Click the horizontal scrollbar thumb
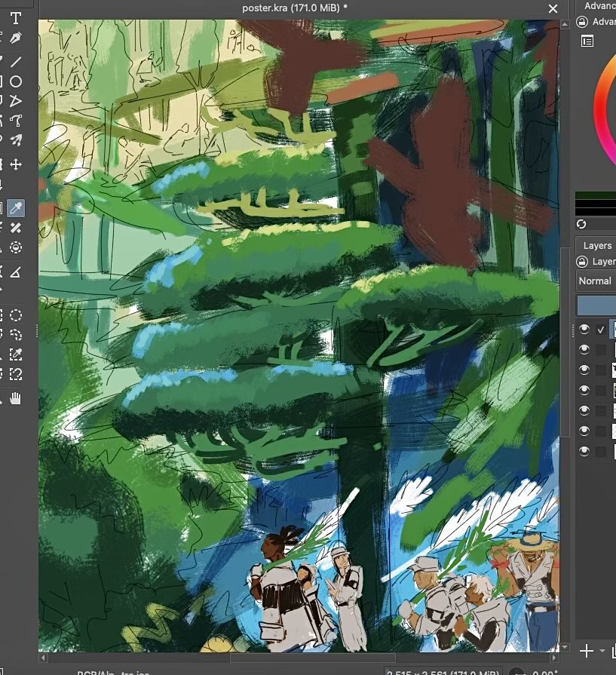Image resolution: width=616 pixels, height=675 pixels. (313, 658)
